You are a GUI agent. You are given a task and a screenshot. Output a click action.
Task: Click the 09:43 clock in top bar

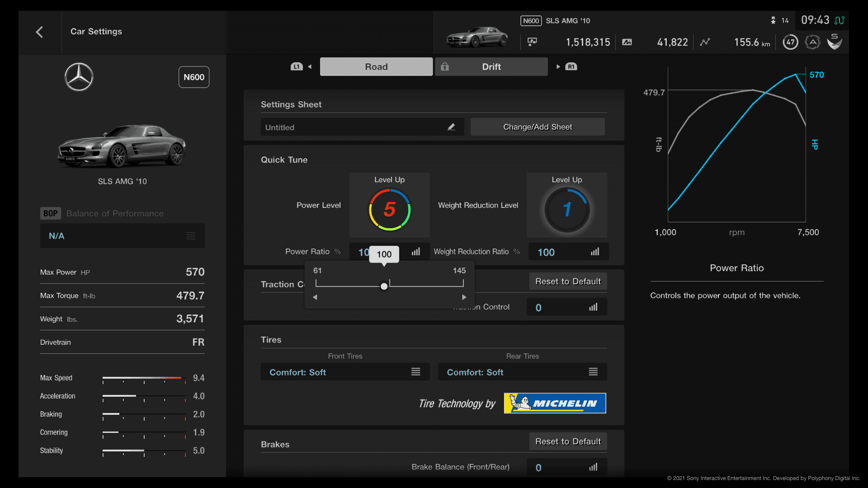(x=815, y=20)
